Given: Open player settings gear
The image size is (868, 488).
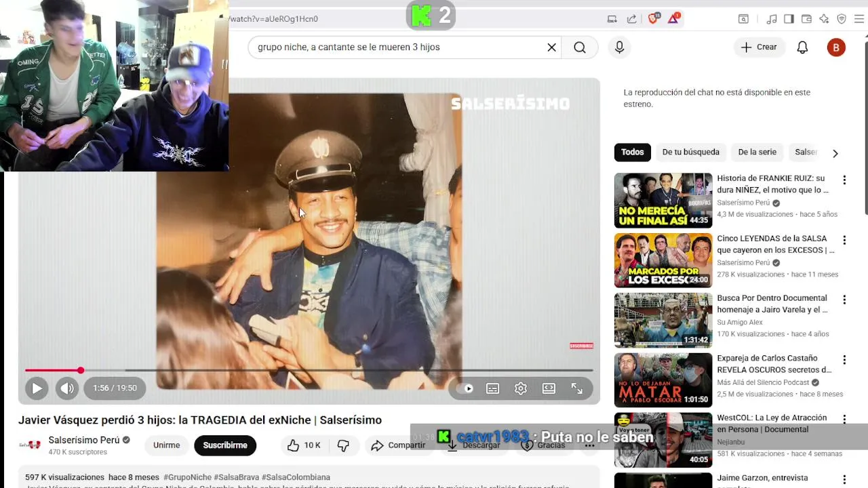Looking at the screenshot, I should 521,388.
